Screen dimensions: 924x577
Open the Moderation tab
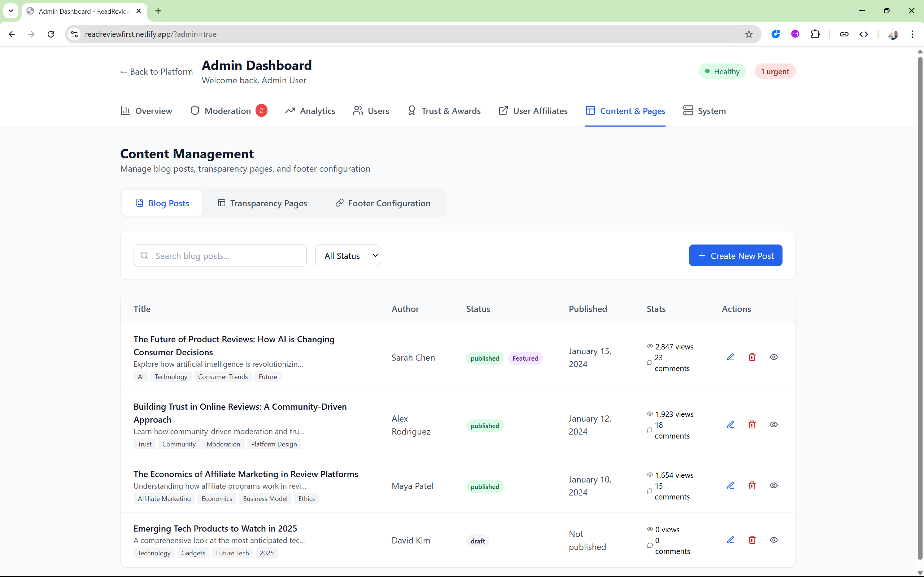point(228,111)
